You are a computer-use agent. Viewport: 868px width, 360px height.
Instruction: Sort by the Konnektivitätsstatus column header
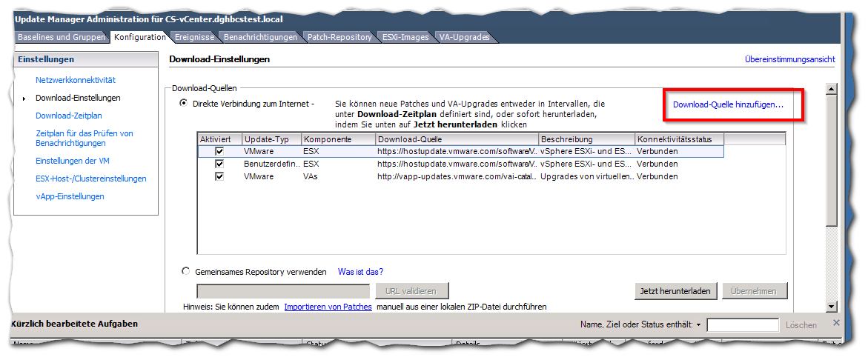pos(678,139)
